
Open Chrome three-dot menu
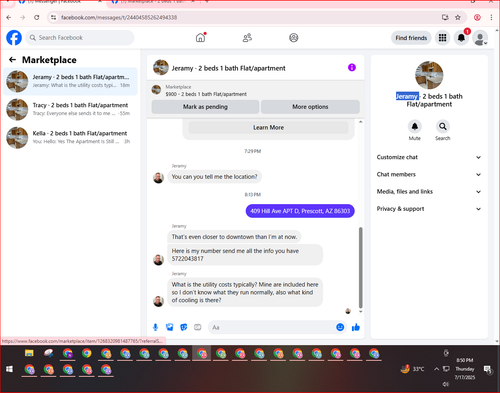point(491,17)
